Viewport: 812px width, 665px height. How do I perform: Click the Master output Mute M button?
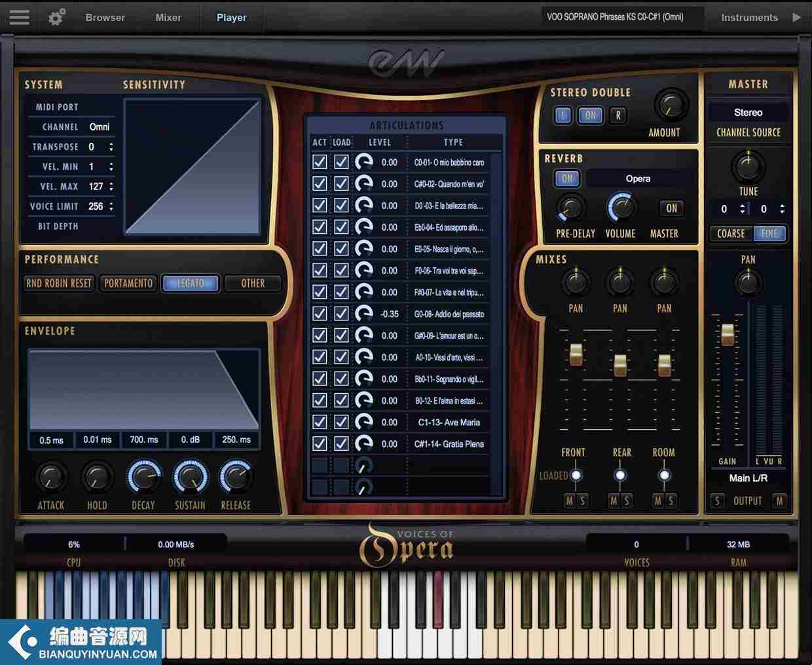coord(779,501)
